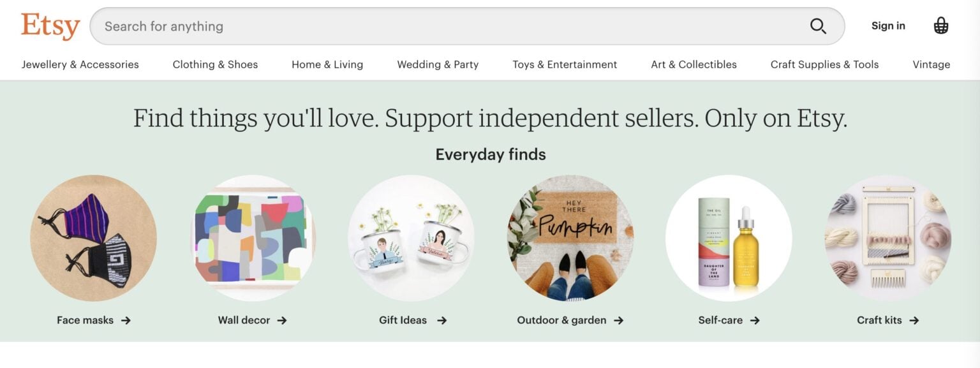Open the Clothing & Shoes category

215,64
